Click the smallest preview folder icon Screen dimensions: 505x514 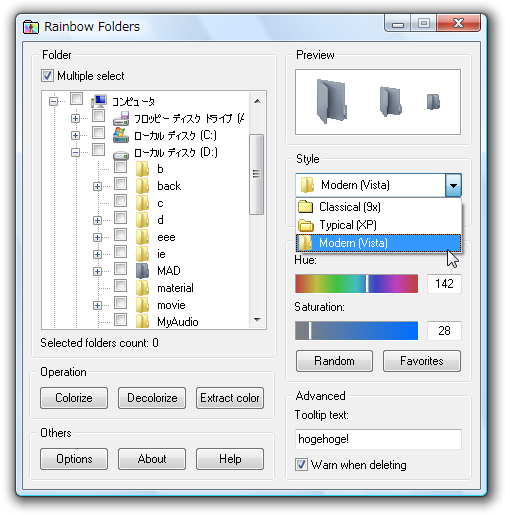pos(433,102)
